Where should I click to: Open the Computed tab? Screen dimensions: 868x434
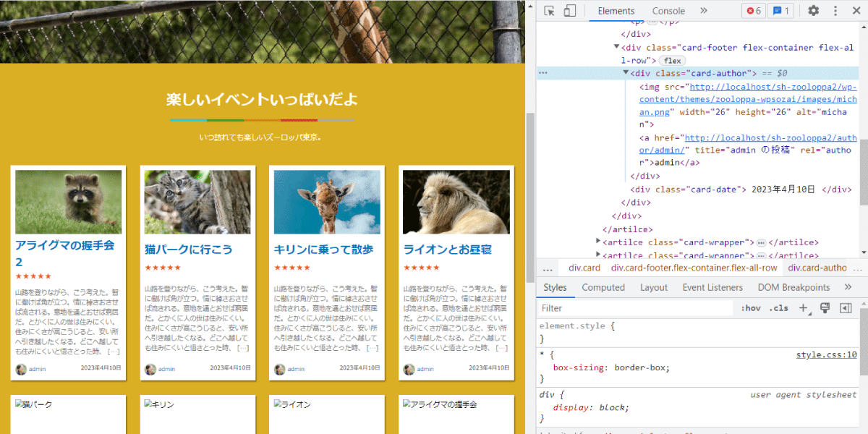pyautogui.click(x=603, y=287)
